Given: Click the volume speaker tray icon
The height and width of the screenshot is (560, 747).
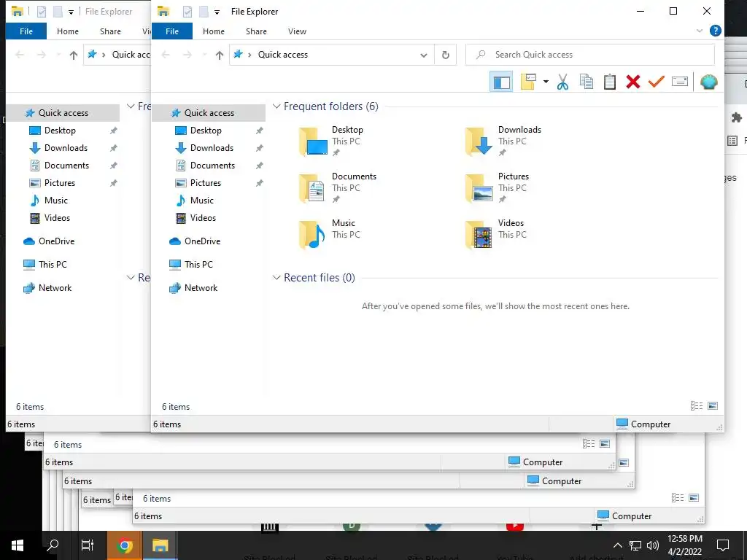Looking at the screenshot, I should (653, 545).
